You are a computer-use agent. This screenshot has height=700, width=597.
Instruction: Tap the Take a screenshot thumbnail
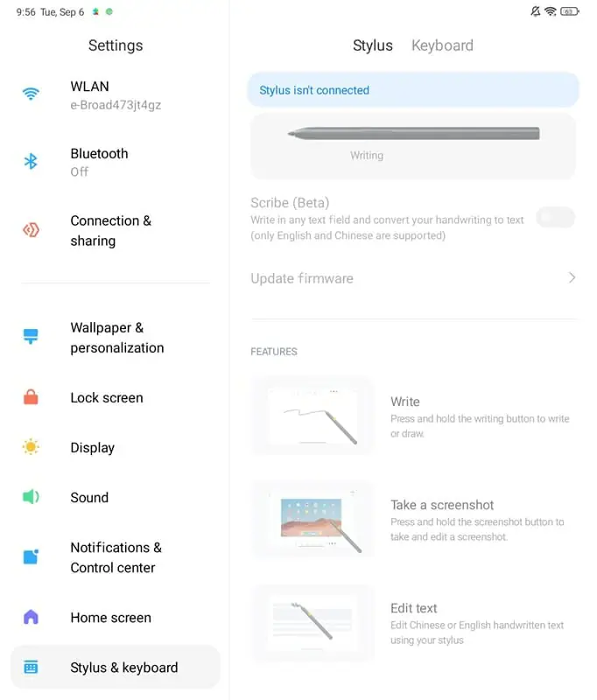coord(313,519)
